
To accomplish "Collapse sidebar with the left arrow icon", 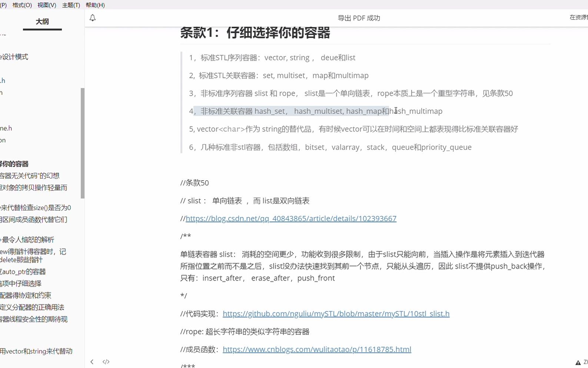I will click(x=92, y=362).
